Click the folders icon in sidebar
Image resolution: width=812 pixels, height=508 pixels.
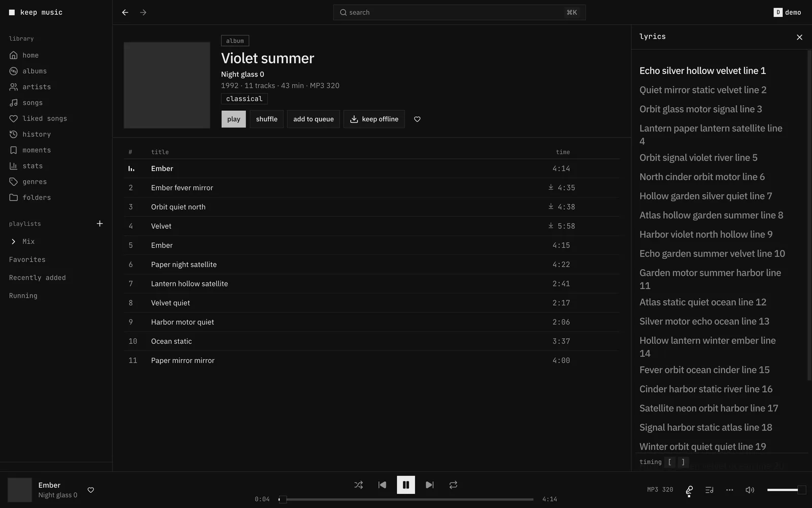[14, 197]
